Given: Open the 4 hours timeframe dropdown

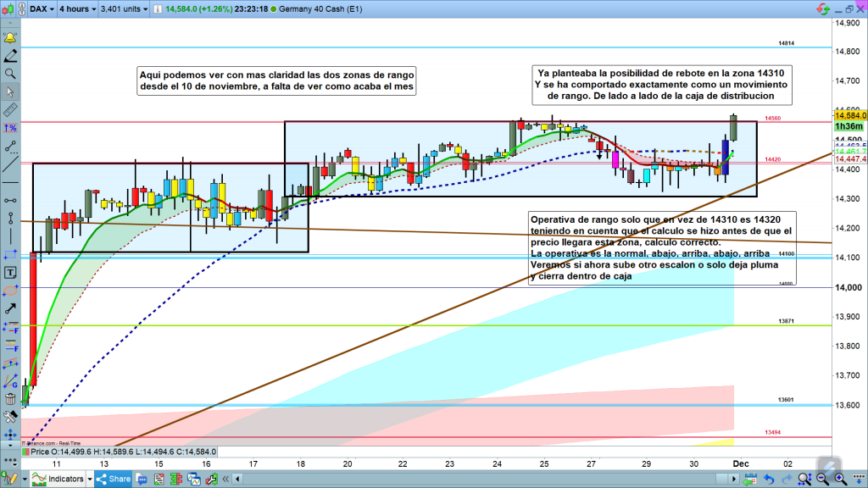Looking at the screenshot, I should pyautogui.click(x=76, y=9).
